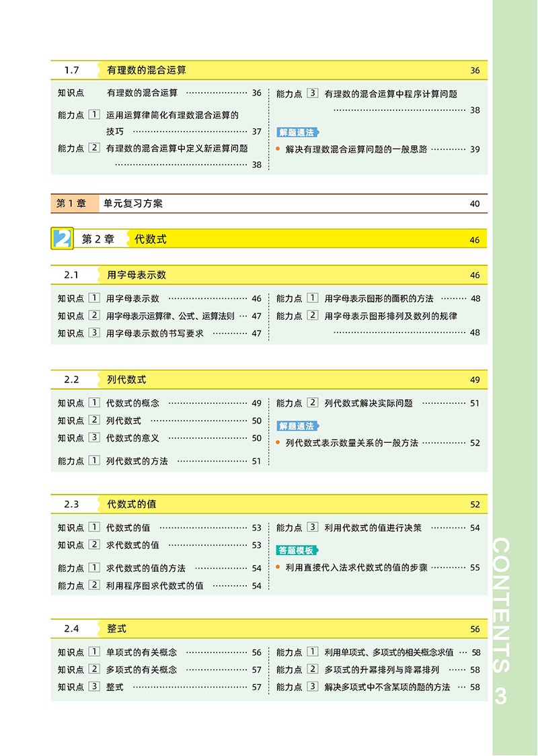
Task: Click the 解题通法 badge in section 2.2
Action: pyautogui.click(x=296, y=426)
